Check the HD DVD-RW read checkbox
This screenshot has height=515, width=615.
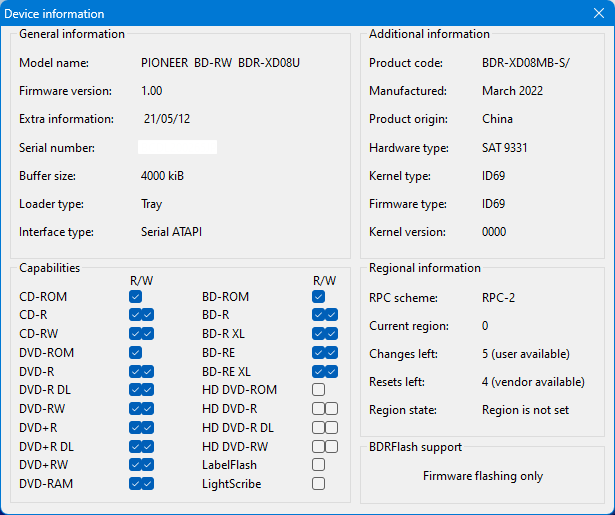click(318, 446)
